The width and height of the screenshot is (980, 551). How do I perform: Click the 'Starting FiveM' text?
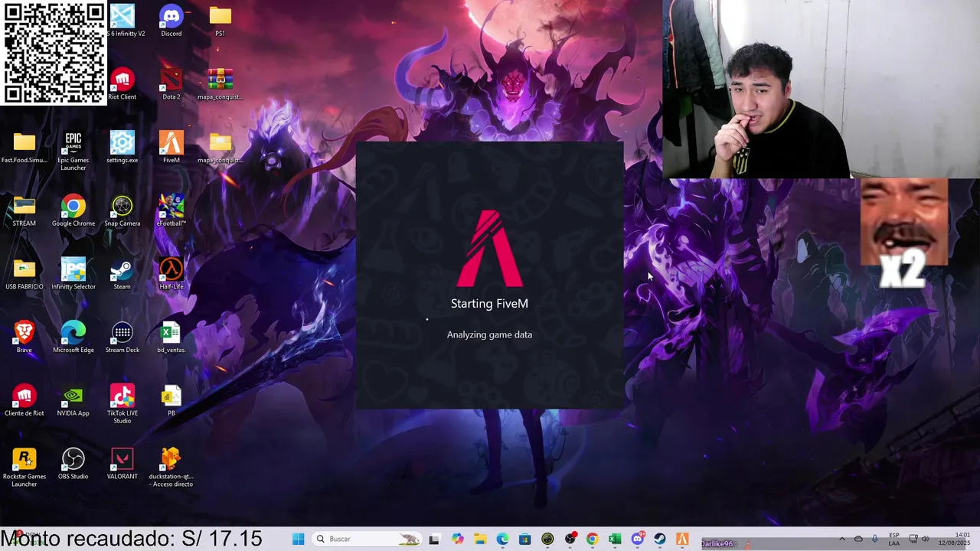(x=489, y=304)
